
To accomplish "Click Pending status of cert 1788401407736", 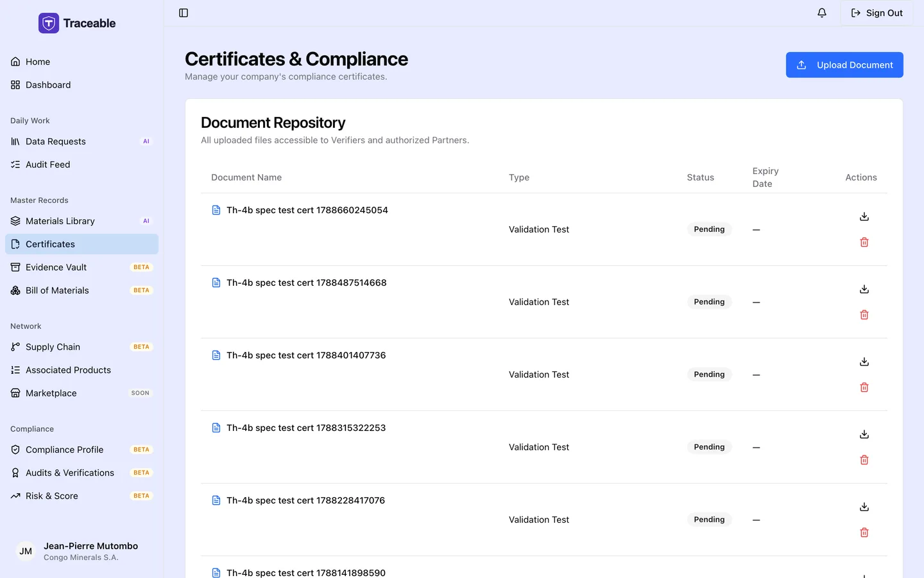I will (709, 374).
